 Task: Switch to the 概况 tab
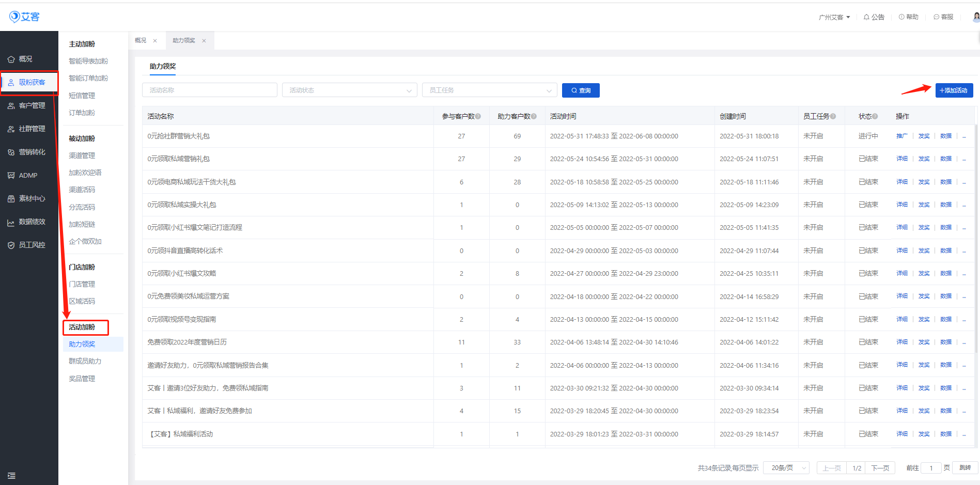point(141,40)
